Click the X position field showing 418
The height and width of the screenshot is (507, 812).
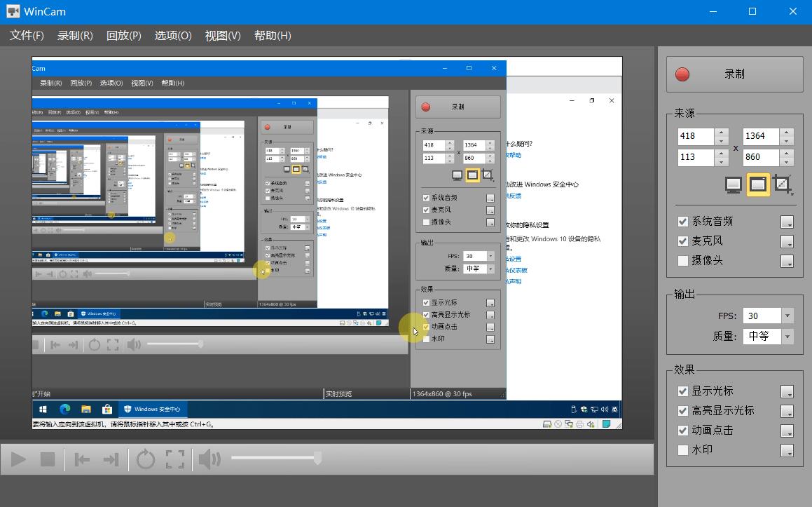[x=696, y=136]
